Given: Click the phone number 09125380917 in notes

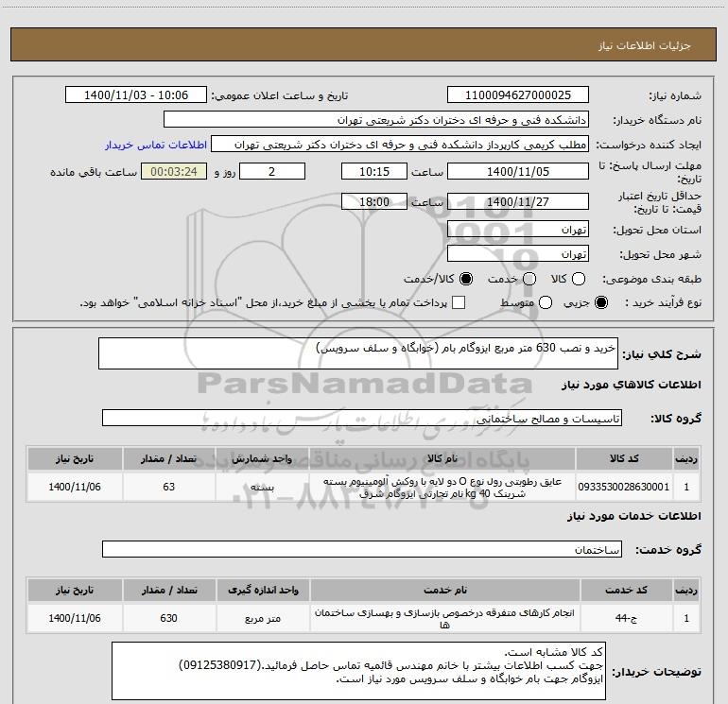Looking at the screenshot, I should [220, 665].
